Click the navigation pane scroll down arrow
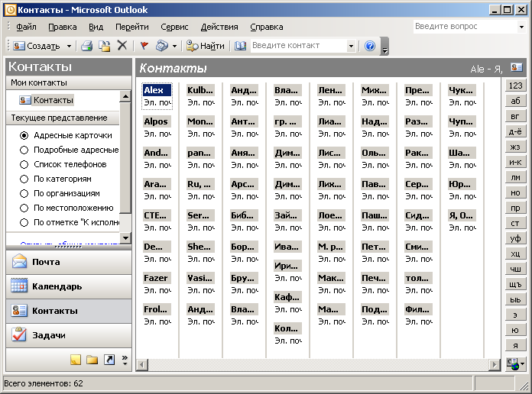 tap(125, 238)
